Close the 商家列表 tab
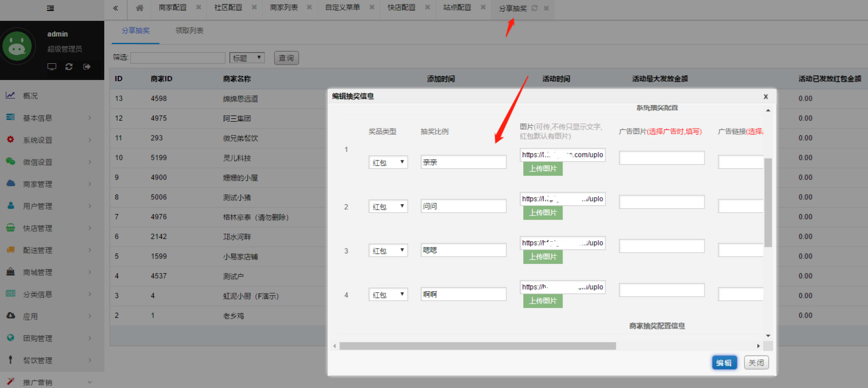Viewport: 868px width, 388px height. coord(309,8)
